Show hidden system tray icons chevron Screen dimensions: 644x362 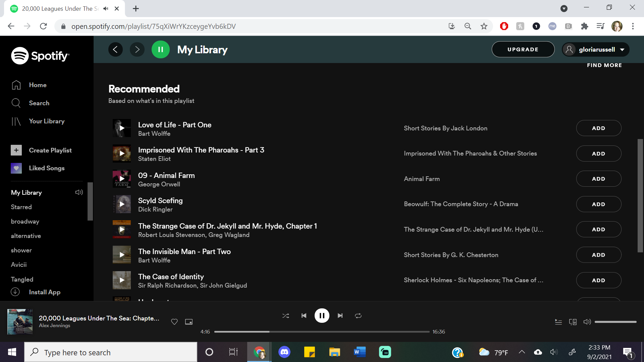[x=522, y=352]
